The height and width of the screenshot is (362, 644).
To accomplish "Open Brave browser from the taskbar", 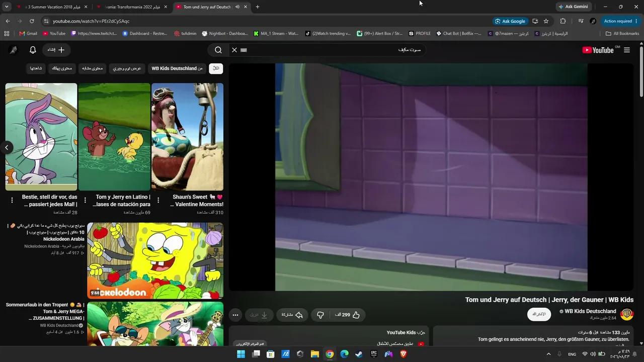I will (x=403, y=354).
